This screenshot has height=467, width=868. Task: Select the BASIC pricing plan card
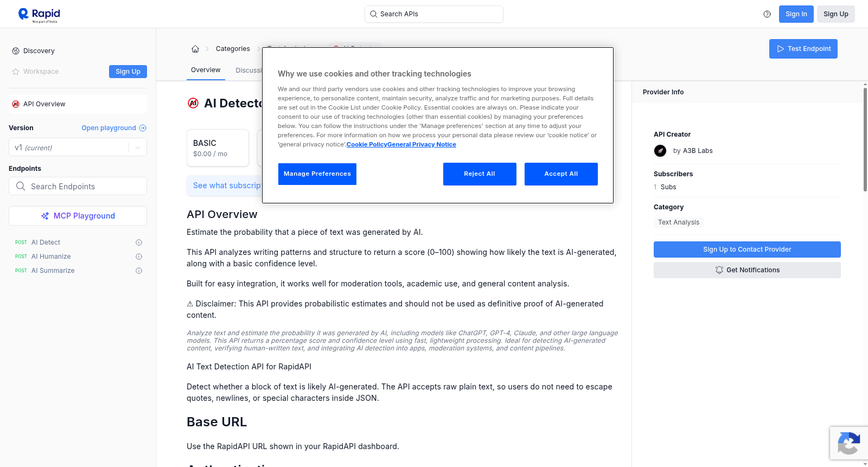pyautogui.click(x=218, y=148)
